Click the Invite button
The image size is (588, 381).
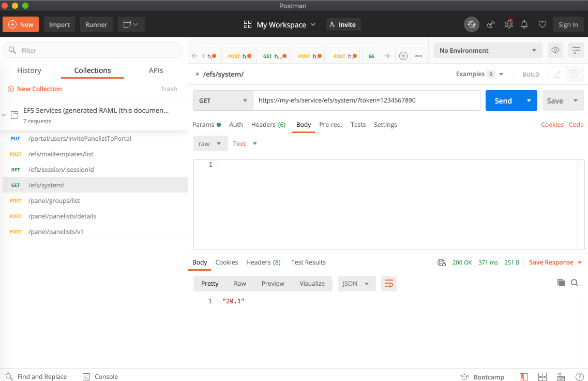[x=343, y=24]
